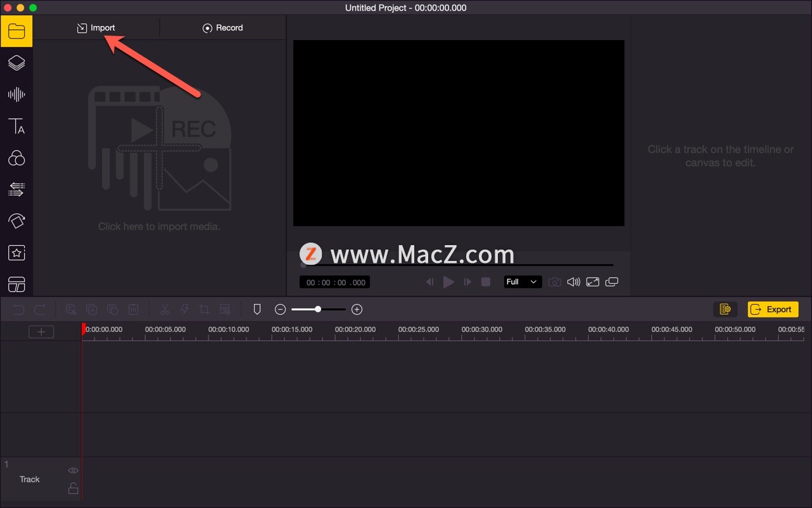Open the Full preview size dropdown

523,282
